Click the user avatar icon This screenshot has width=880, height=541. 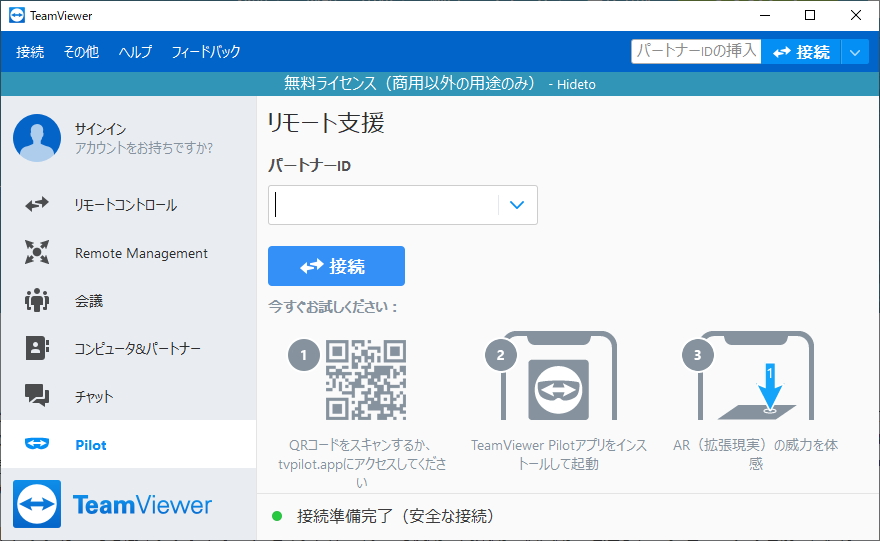click(37, 138)
